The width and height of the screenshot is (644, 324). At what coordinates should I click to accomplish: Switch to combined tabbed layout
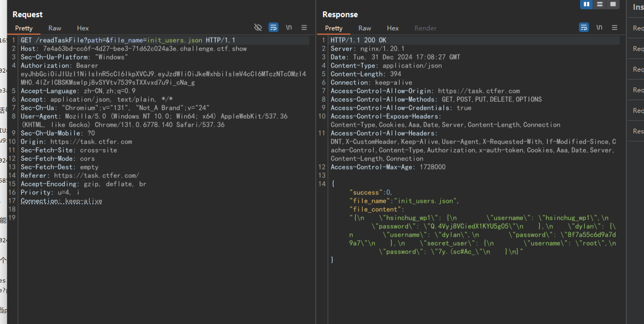click(613, 4)
